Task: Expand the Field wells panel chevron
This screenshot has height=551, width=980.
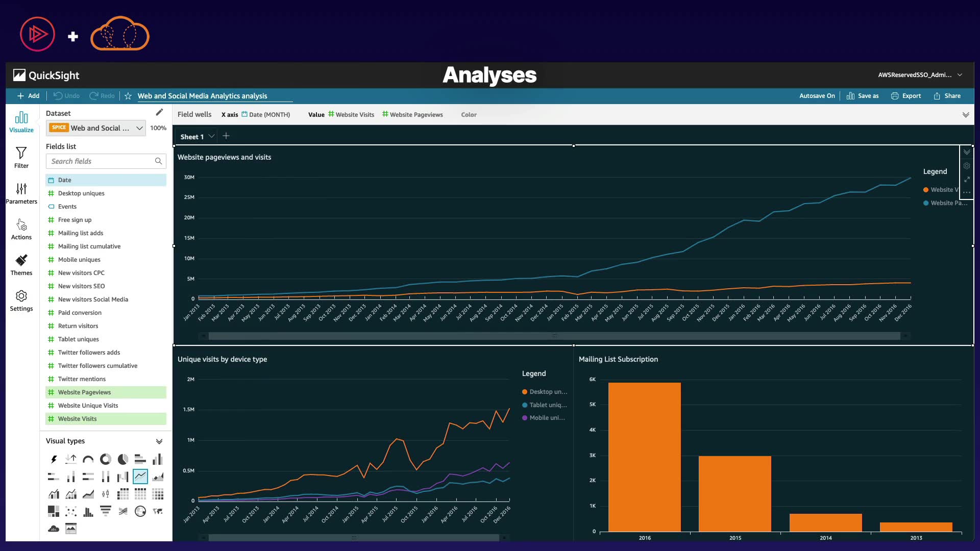Action: coord(966,115)
